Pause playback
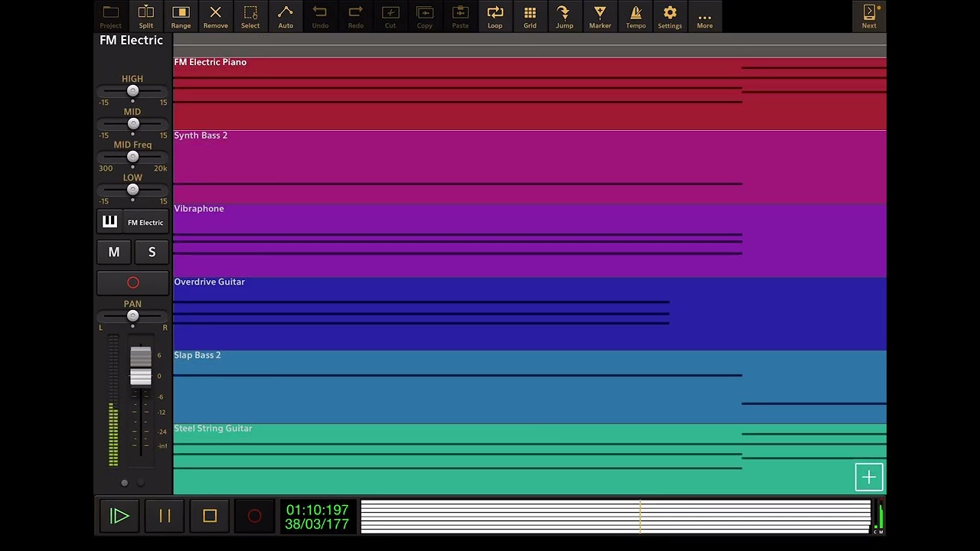This screenshot has width=980, height=551. point(165,516)
